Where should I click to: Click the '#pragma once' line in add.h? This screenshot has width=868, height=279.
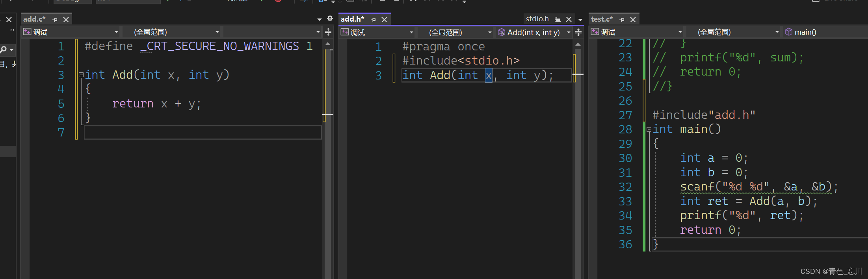point(443,47)
